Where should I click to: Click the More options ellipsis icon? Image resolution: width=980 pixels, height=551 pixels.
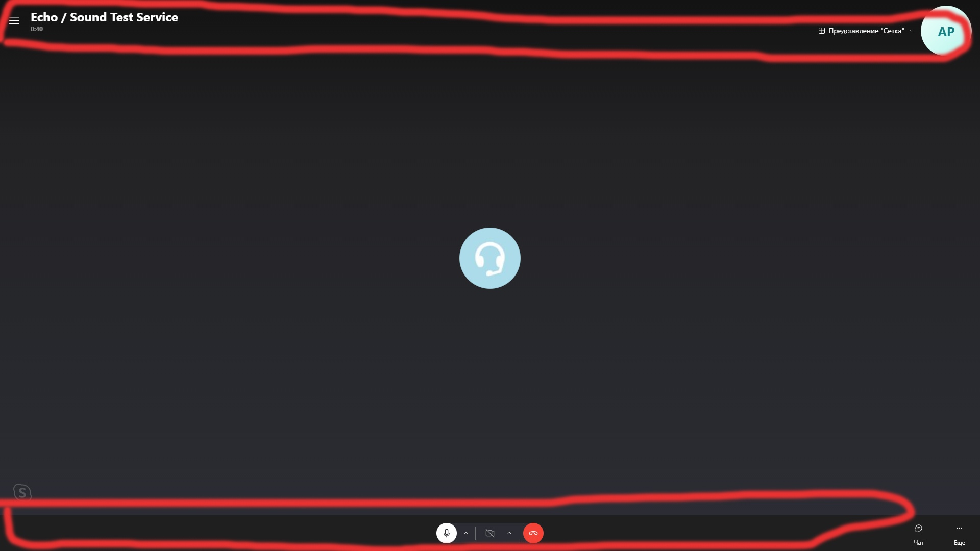pyautogui.click(x=959, y=528)
